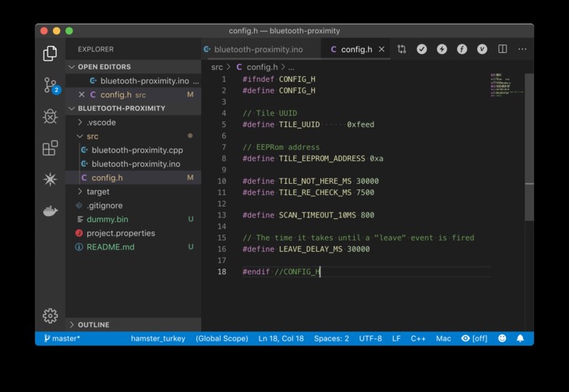Screen dimensions: 569x392
Task: Expand the target folder
Action: click(97, 192)
